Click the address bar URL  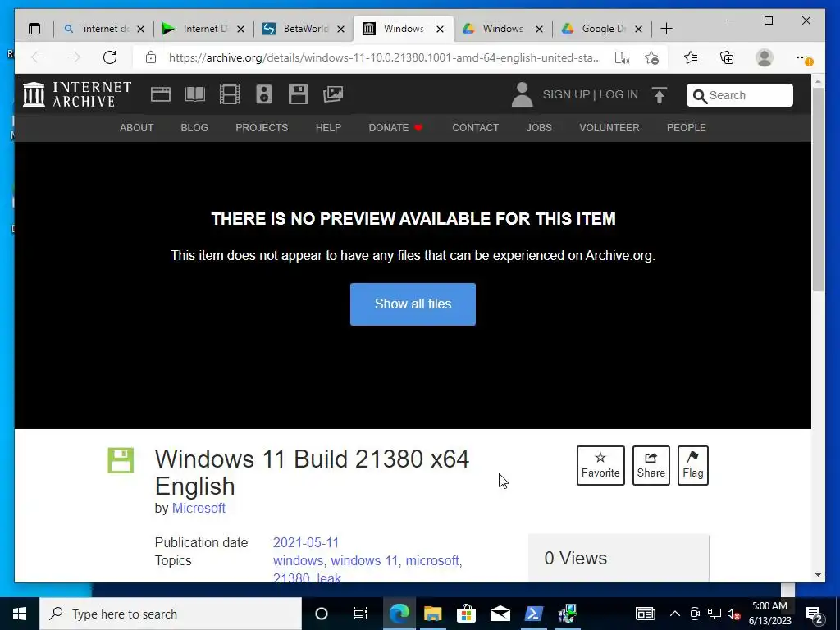(x=385, y=57)
